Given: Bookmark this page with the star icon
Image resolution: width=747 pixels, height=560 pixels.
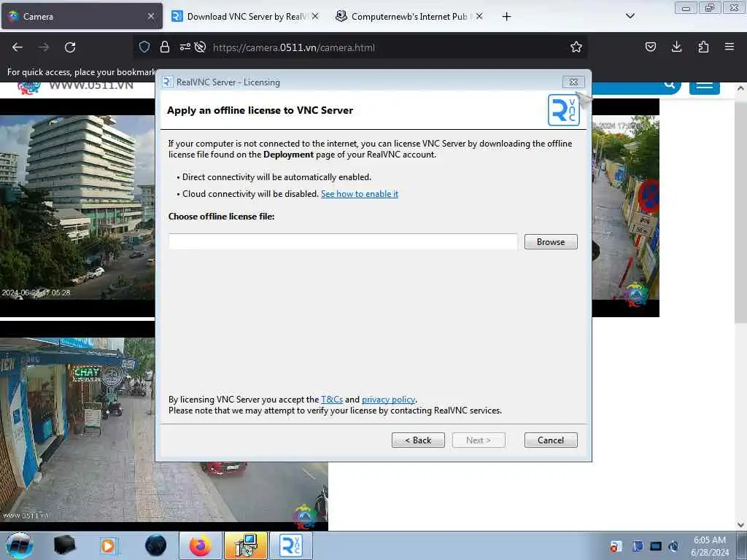Looking at the screenshot, I should [576, 47].
